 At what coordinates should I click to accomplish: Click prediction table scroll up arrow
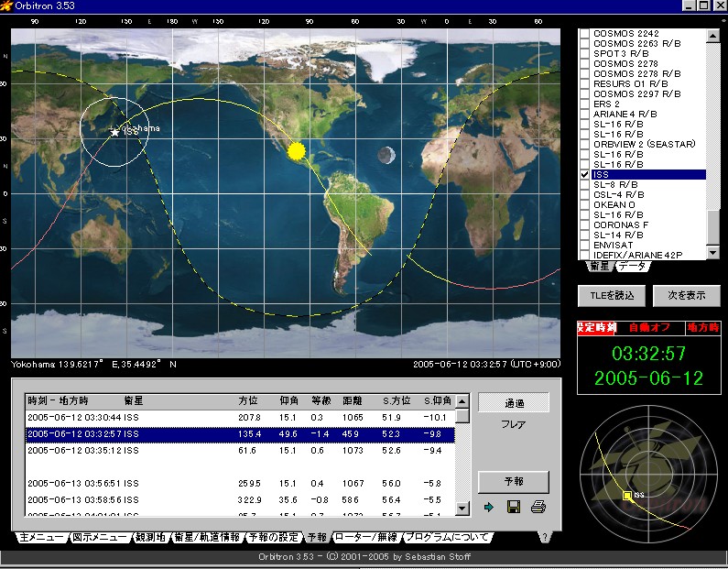[x=462, y=401]
